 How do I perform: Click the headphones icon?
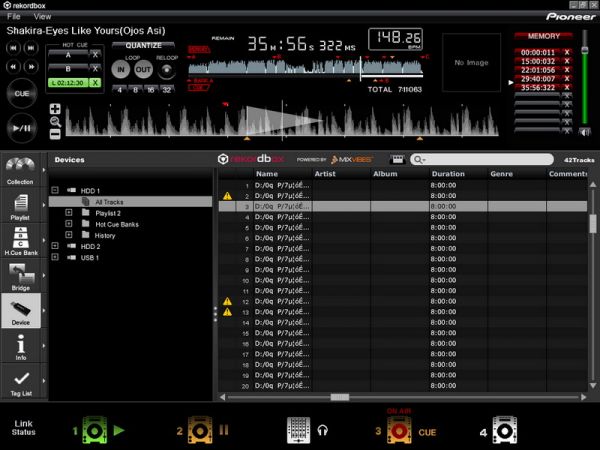point(323,430)
